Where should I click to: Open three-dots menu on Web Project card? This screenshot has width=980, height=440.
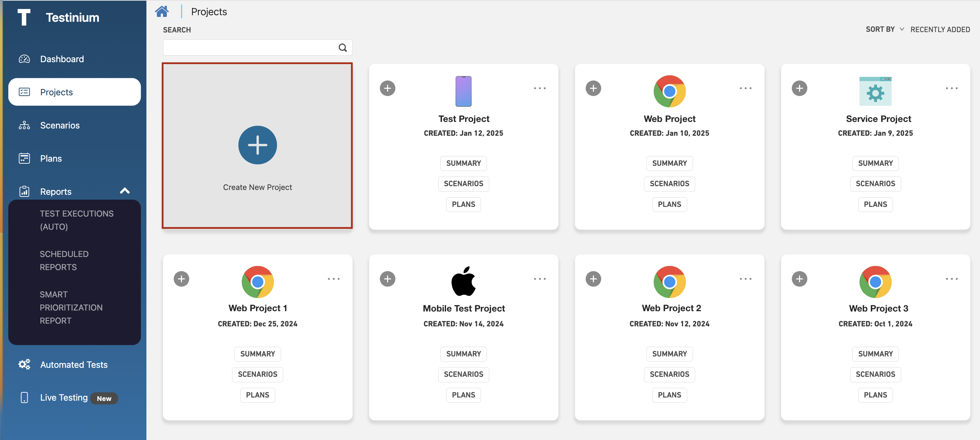(745, 88)
